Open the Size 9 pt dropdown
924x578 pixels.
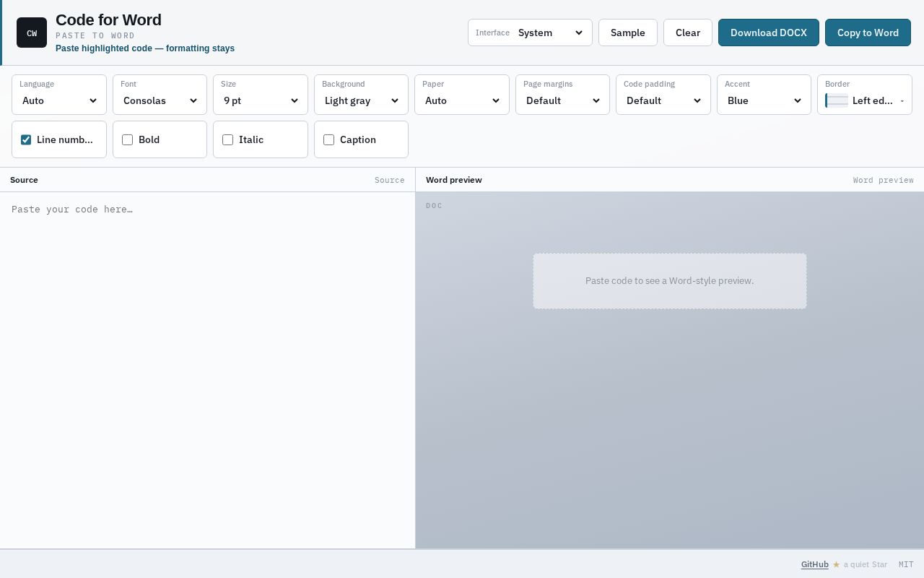261,100
